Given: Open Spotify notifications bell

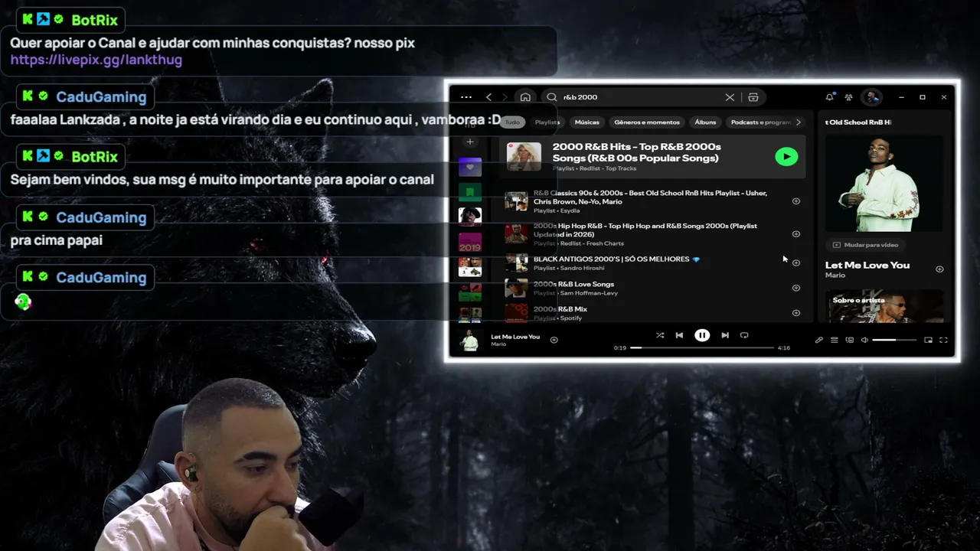Looking at the screenshot, I should 829,97.
